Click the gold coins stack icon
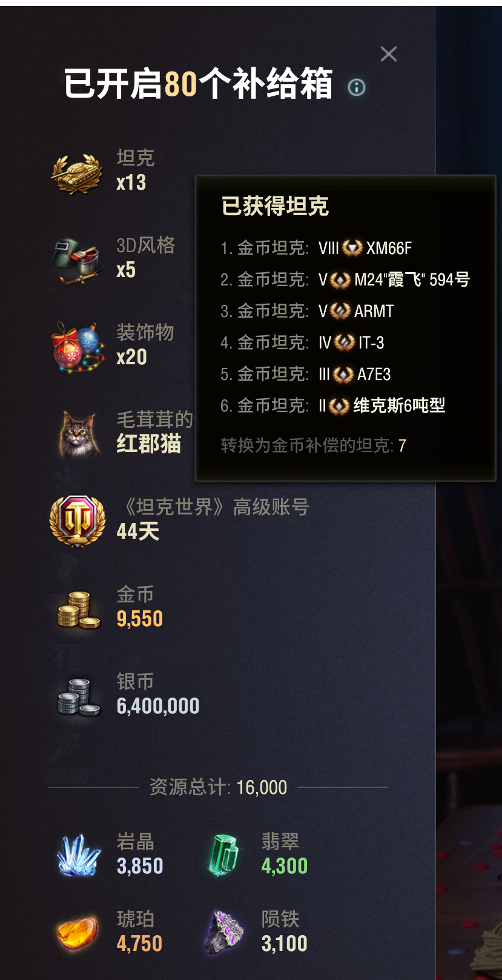The width and height of the screenshot is (502, 980). tap(79, 610)
